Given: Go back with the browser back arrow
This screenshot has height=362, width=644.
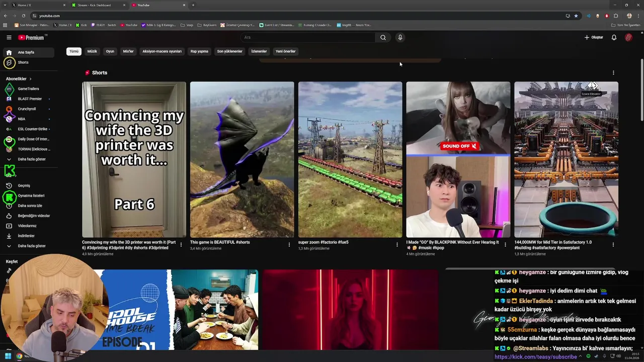Looking at the screenshot, I should click(x=6, y=16).
